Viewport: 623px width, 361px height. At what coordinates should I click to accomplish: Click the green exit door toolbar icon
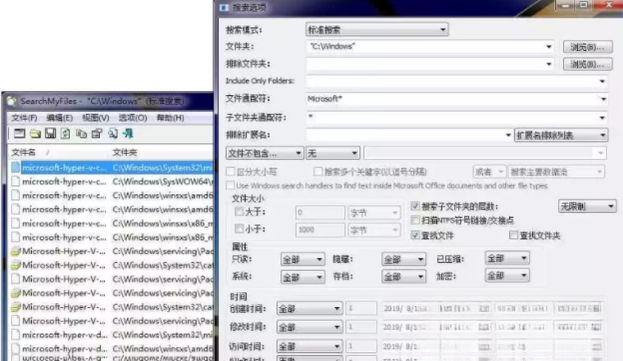(128, 134)
